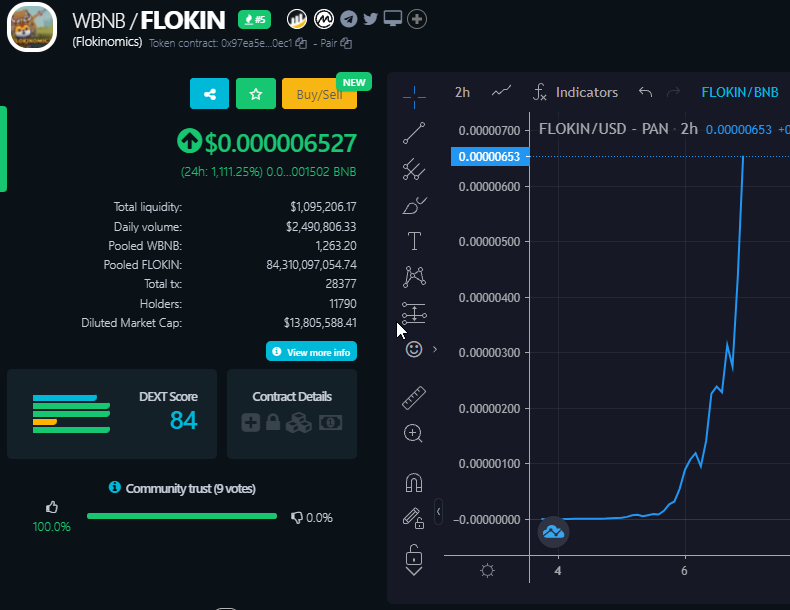Toggle stay in drawing mode
Image resolution: width=790 pixels, height=610 pixels.
pos(413,518)
